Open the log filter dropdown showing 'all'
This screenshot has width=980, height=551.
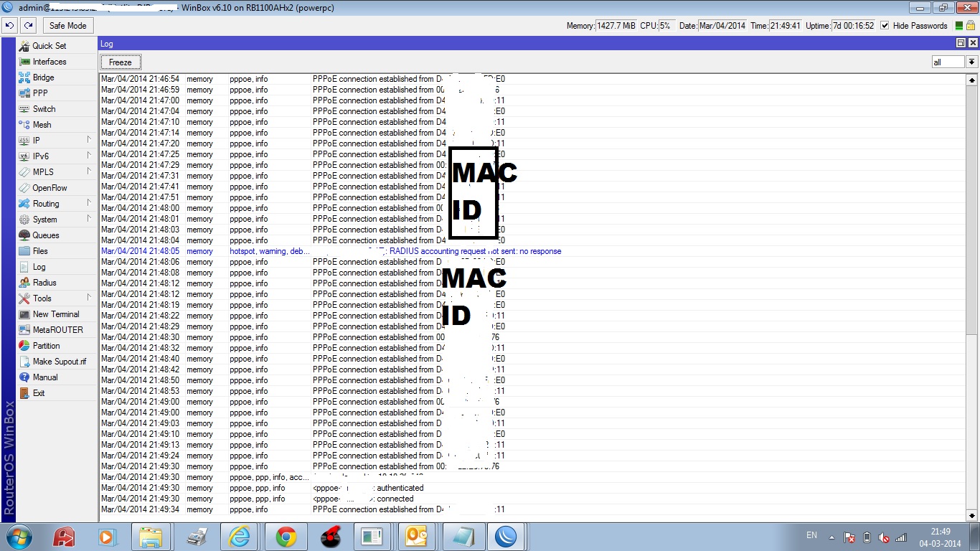(971, 62)
